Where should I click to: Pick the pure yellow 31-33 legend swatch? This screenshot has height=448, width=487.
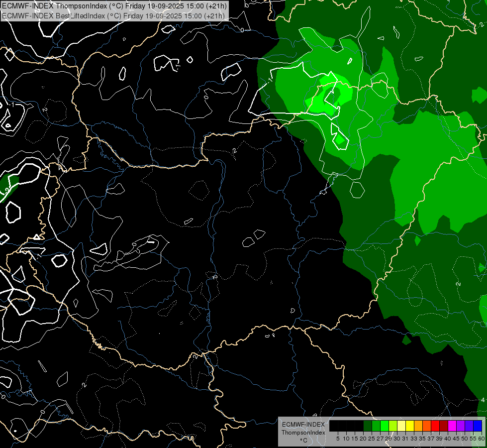[410, 426]
